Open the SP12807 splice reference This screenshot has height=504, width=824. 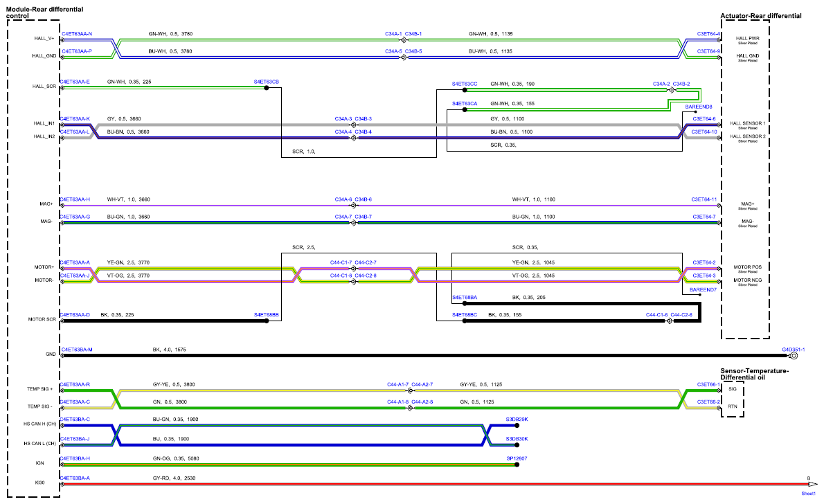[517, 458]
